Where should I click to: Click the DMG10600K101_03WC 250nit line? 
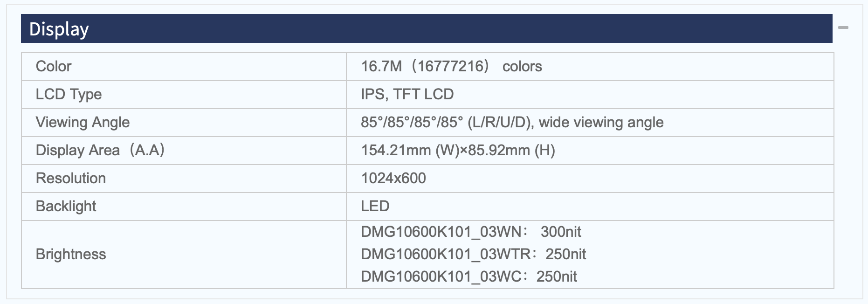[x=468, y=276]
